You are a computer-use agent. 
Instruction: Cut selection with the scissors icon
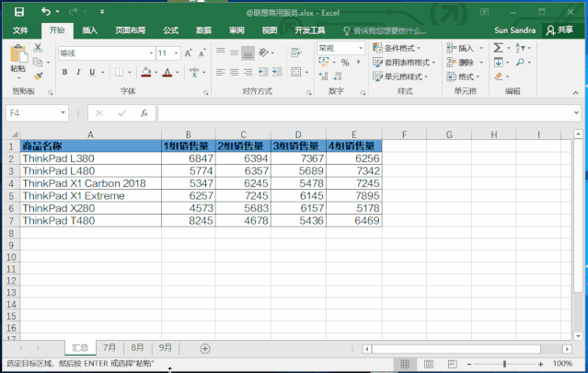[38, 48]
